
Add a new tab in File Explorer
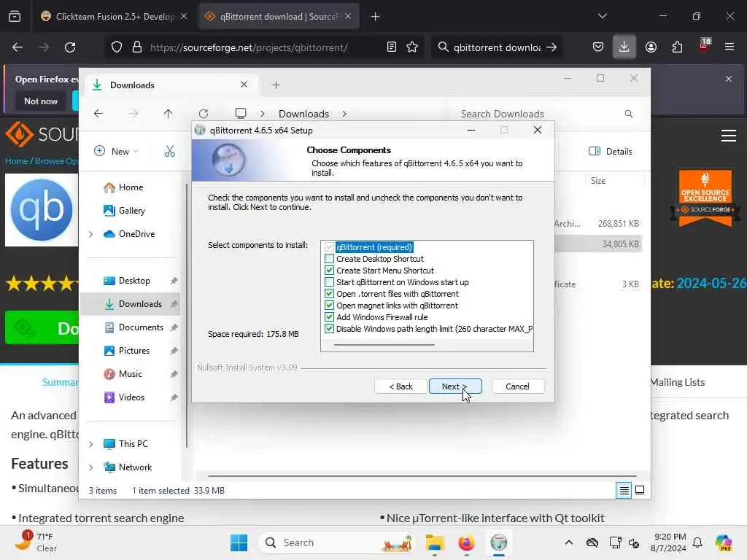(x=276, y=85)
